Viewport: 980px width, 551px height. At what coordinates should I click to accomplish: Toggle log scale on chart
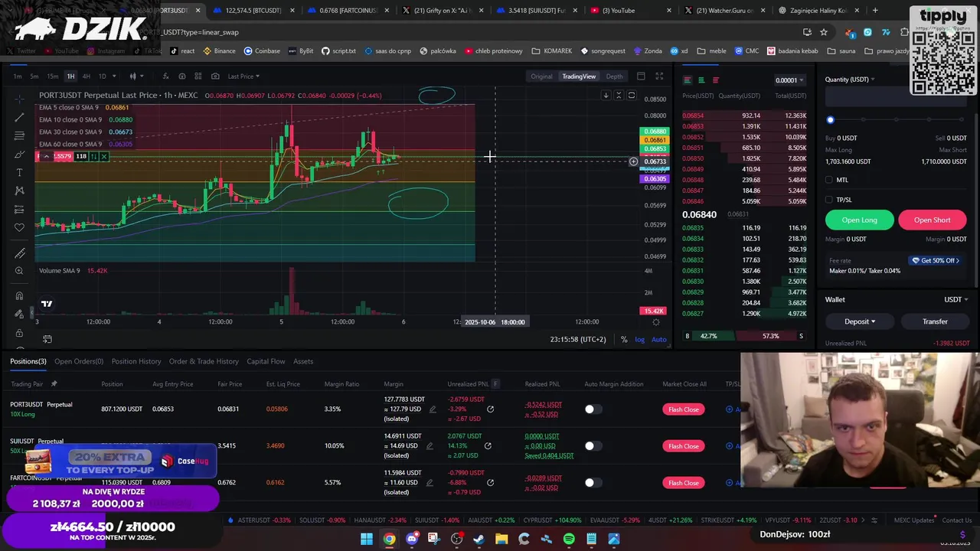pos(639,339)
